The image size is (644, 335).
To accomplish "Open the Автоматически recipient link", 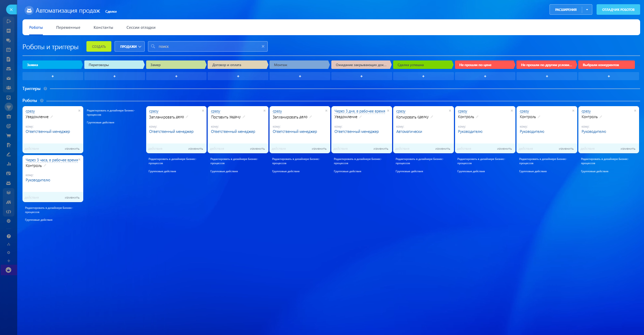I will (409, 131).
